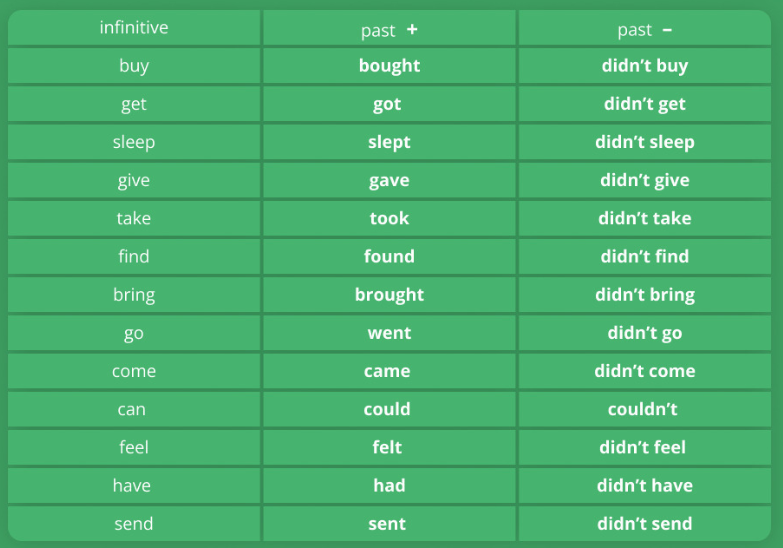Image resolution: width=783 pixels, height=548 pixels.
Task: Click the 'could' past form cell
Action: pyautogui.click(x=387, y=409)
